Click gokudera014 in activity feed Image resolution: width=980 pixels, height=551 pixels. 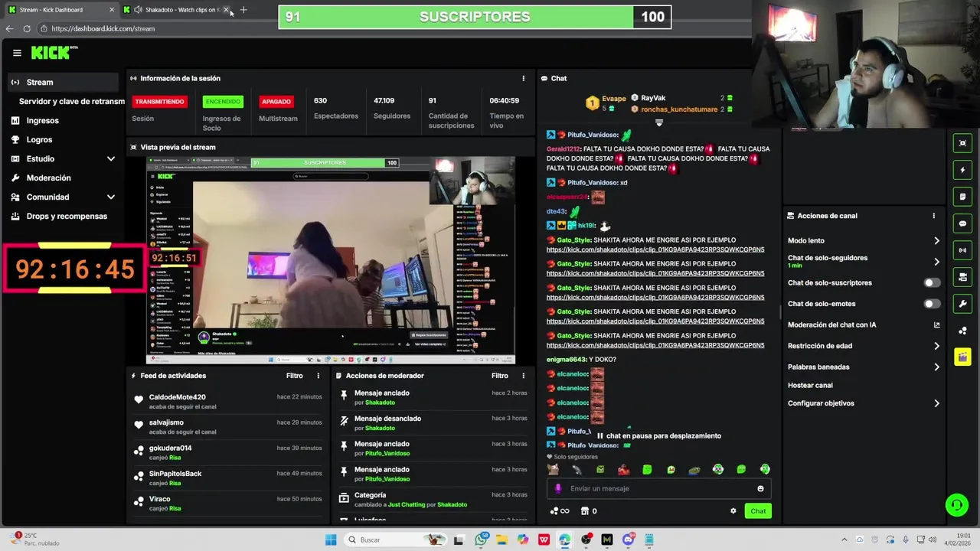[x=170, y=448]
